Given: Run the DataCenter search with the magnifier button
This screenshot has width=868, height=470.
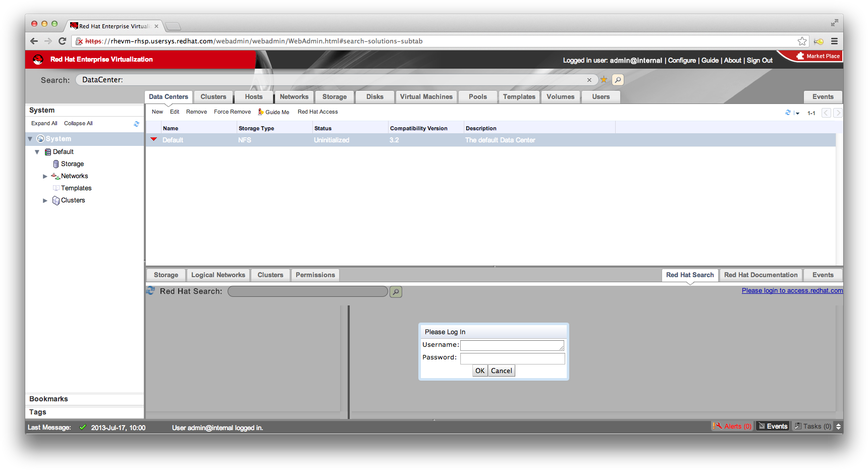Looking at the screenshot, I should tap(618, 80).
